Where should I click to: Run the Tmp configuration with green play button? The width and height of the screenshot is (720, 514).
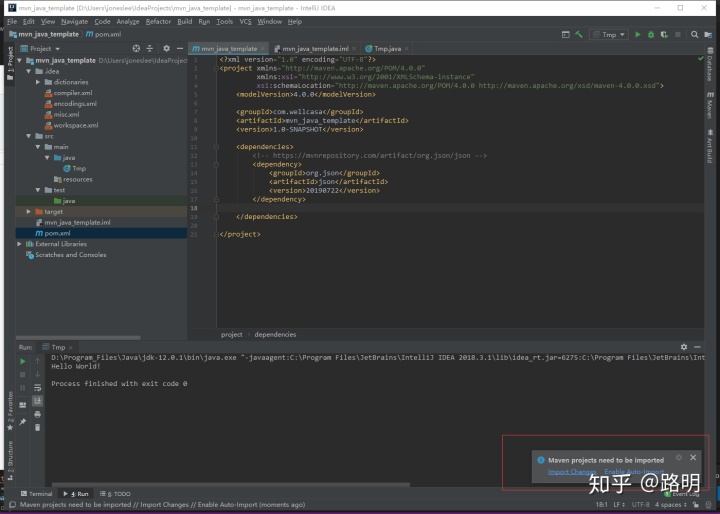click(637, 34)
